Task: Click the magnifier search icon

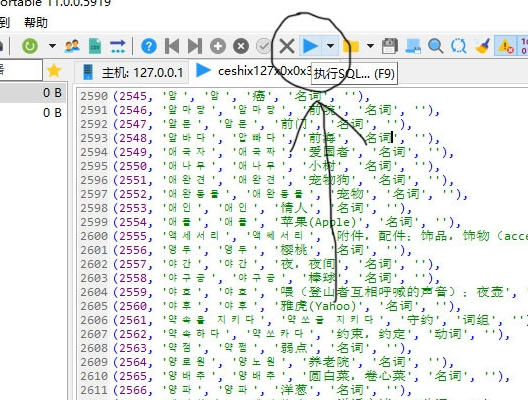Action: point(435,46)
